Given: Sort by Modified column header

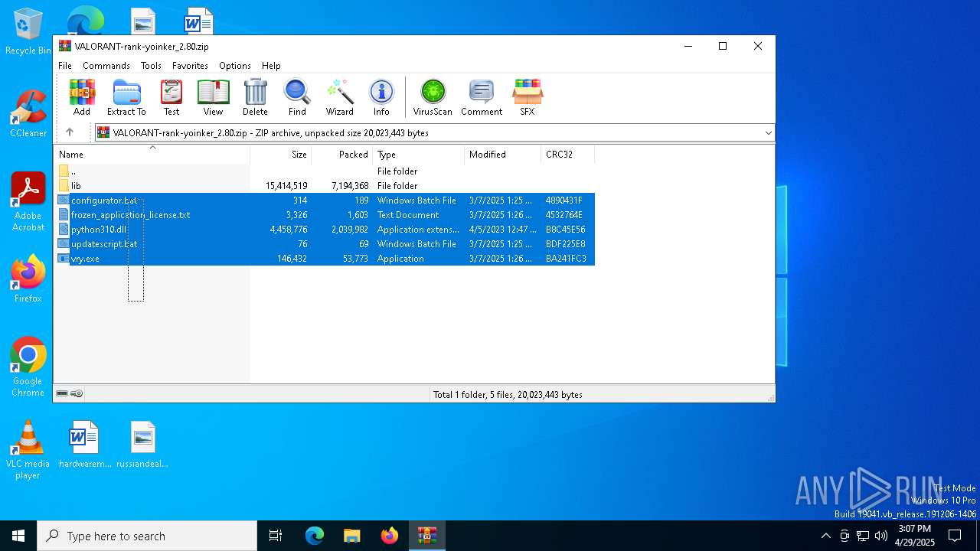Looking at the screenshot, I should point(503,155).
